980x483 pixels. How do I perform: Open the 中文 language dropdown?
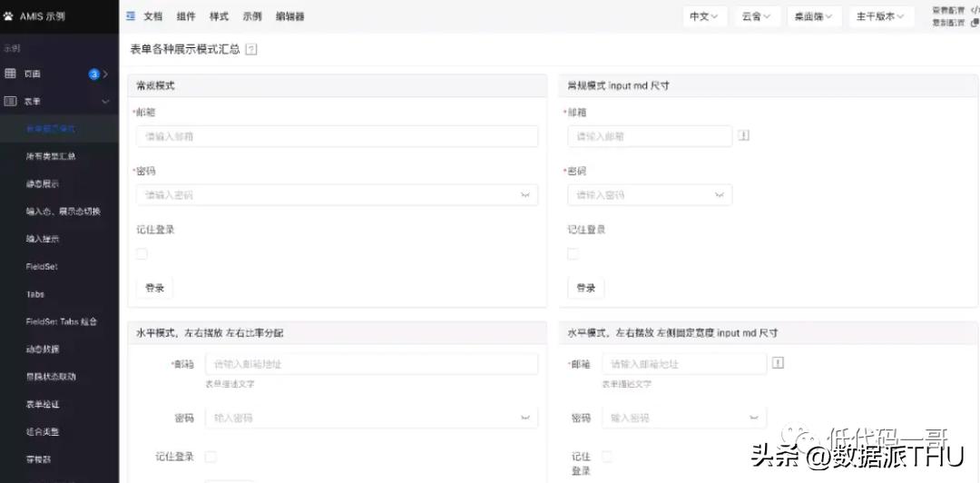click(x=703, y=16)
